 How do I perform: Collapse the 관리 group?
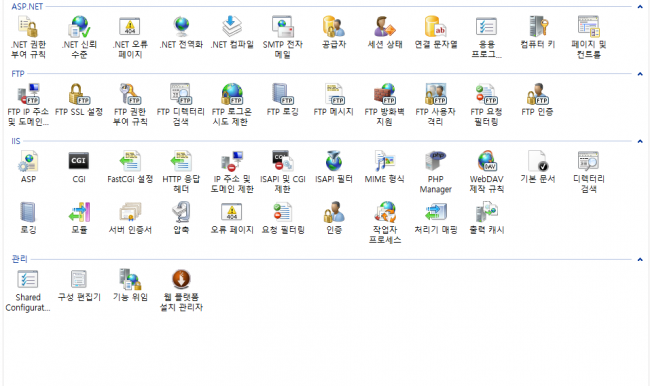click(640, 260)
